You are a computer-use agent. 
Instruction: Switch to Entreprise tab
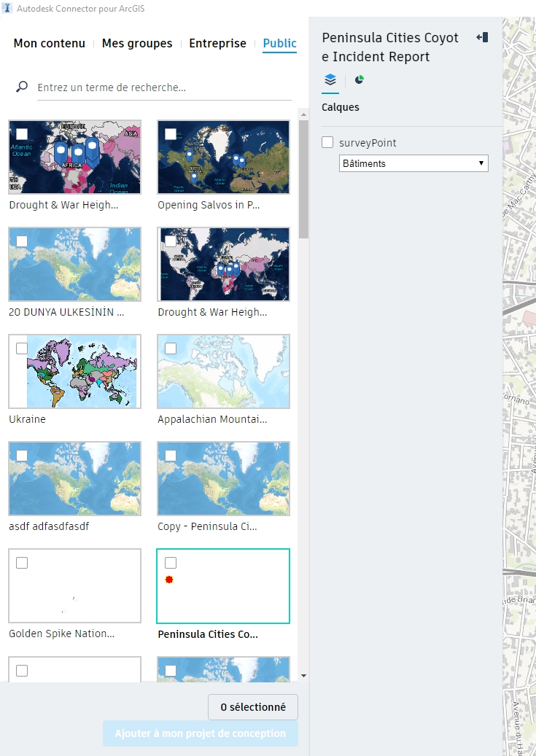point(217,44)
